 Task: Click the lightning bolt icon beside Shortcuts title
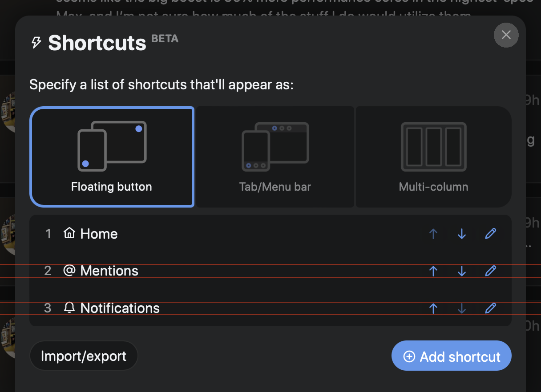click(x=37, y=43)
